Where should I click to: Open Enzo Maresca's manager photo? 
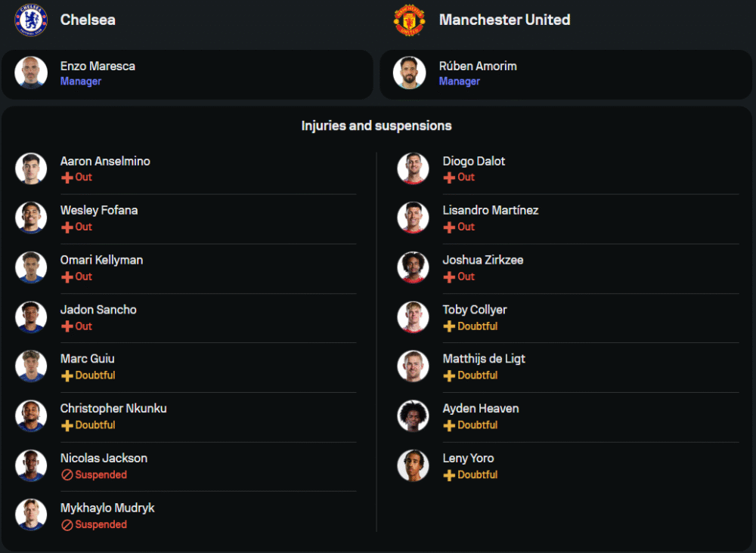click(x=31, y=73)
